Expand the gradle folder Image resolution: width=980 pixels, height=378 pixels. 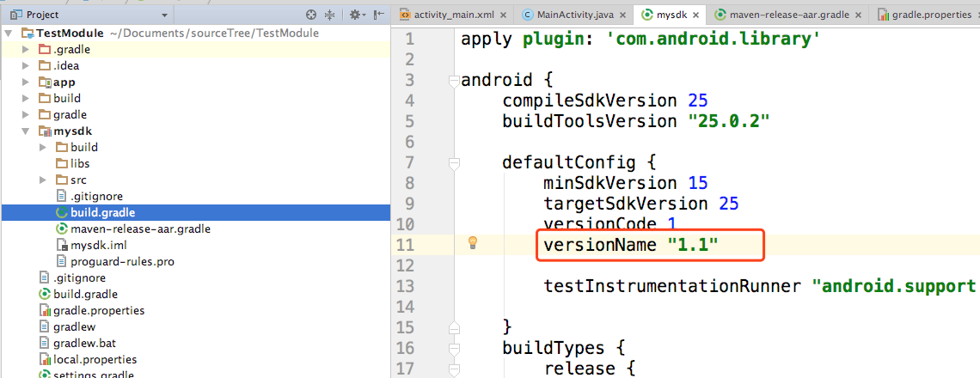coord(26,114)
